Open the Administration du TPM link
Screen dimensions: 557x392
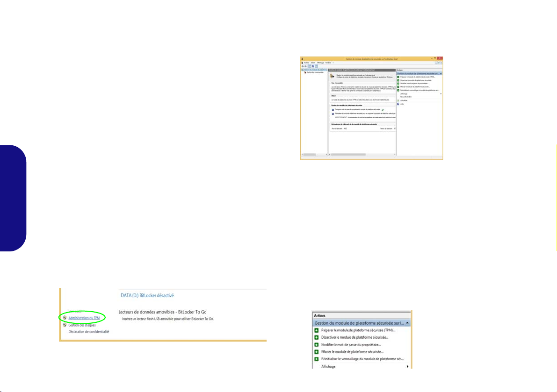84,318
